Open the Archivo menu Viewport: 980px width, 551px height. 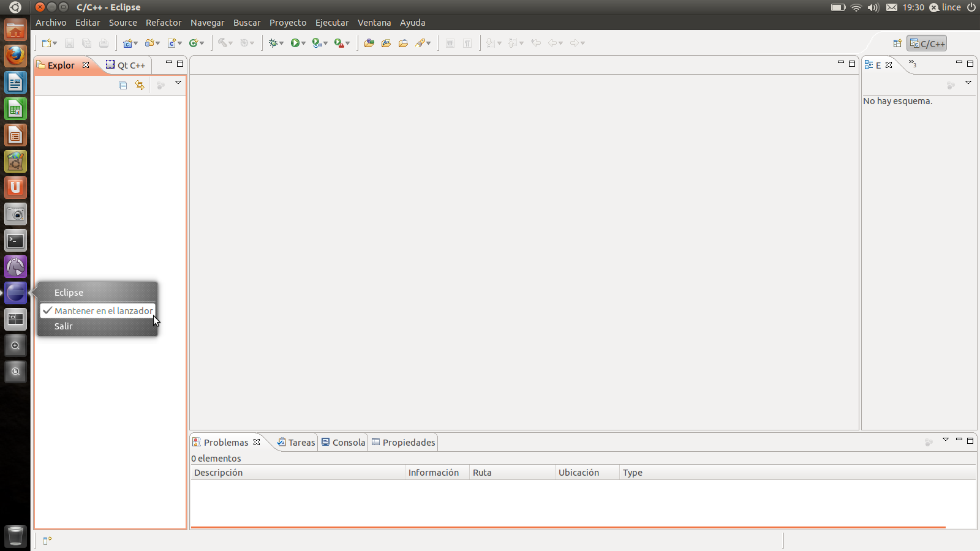pos(51,23)
